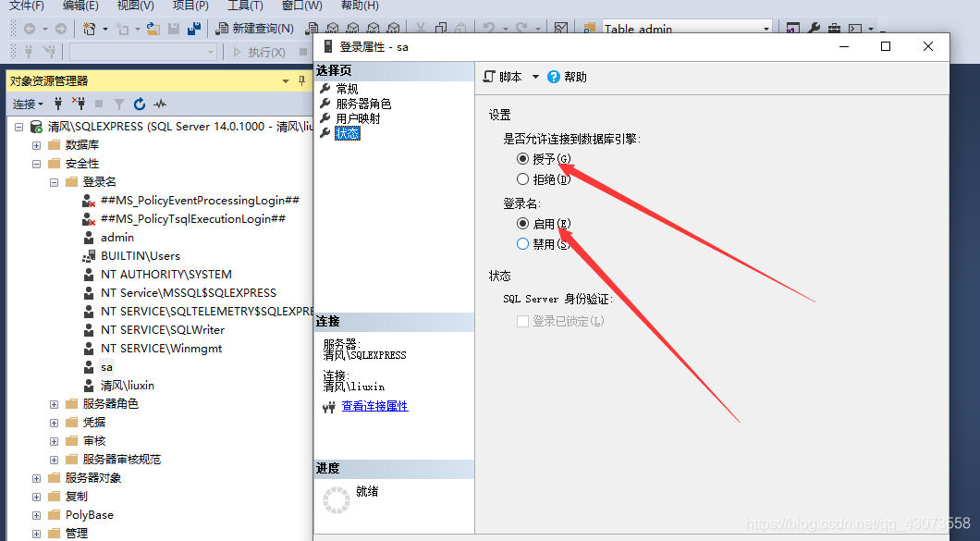
Task: Pin the 对象资源管理器 panel
Action: [301, 80]
